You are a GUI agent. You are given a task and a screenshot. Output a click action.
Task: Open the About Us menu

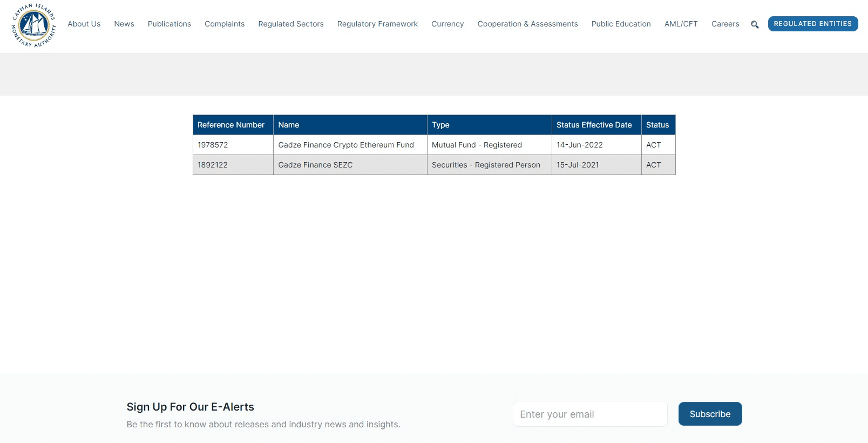tap(84, 24)
